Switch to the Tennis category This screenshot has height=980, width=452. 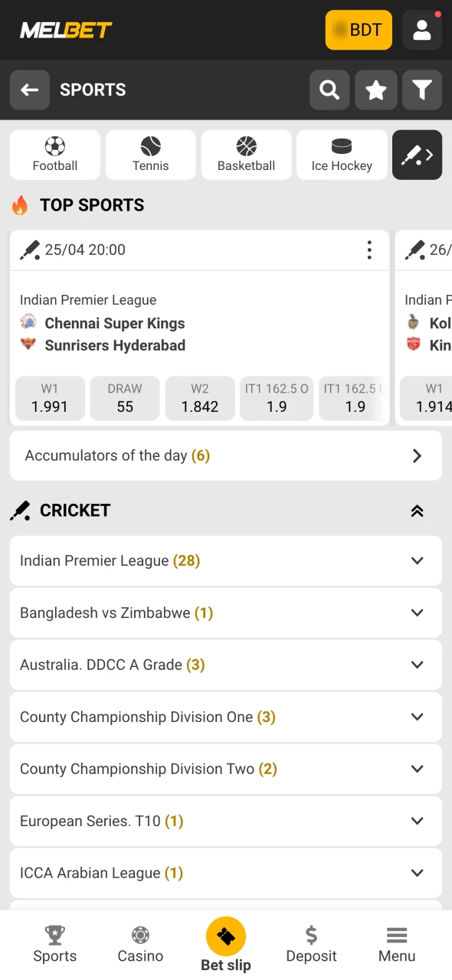coord(150,155)
